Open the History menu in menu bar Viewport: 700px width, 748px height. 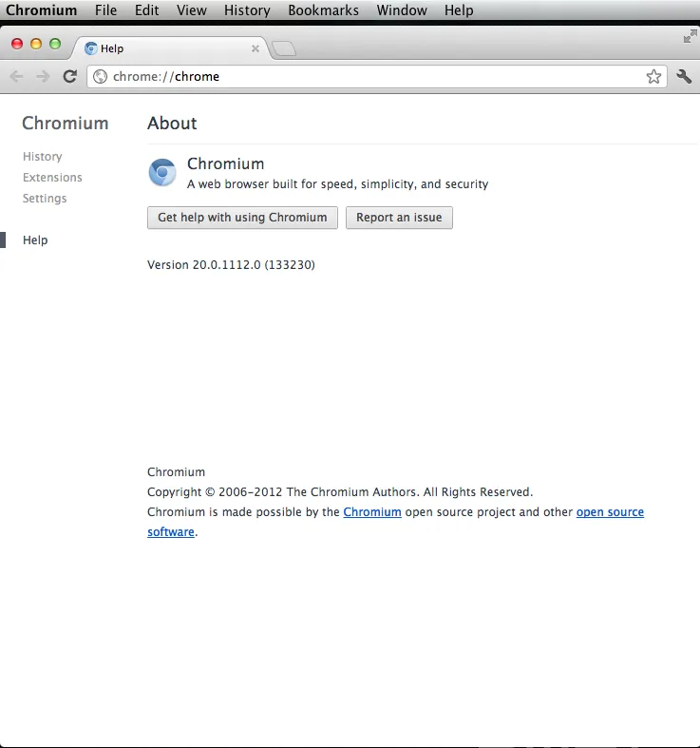point(247,10)
